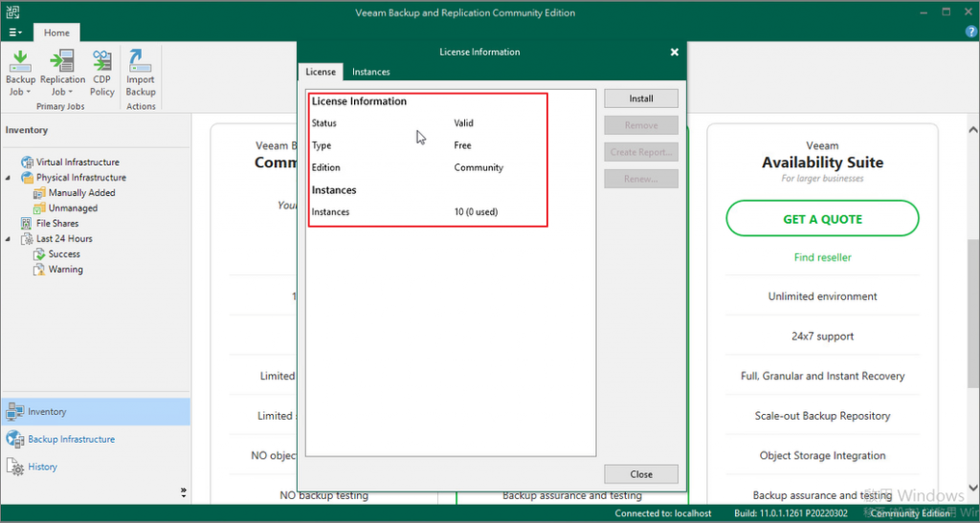This screenshot has height=523, width=980.
Task: Click the Backup Infrastructure view icon
Action: [15, 440]
